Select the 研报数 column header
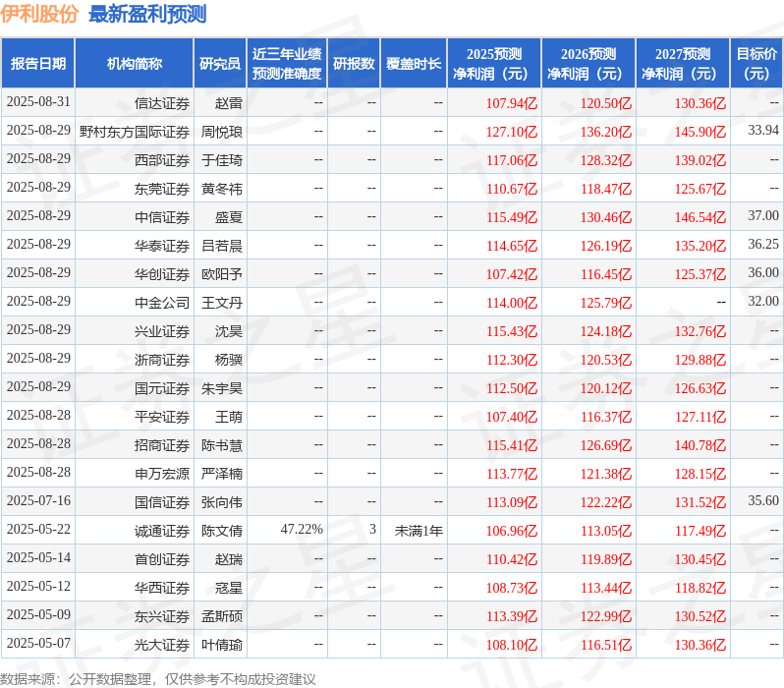 pyautogui.click(x=354, y=64)
